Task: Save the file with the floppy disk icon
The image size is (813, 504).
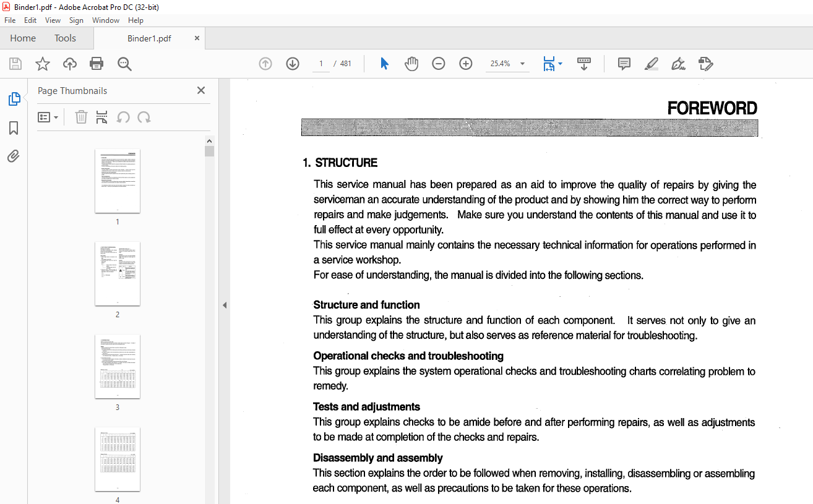Action: (x=15, y=64)
